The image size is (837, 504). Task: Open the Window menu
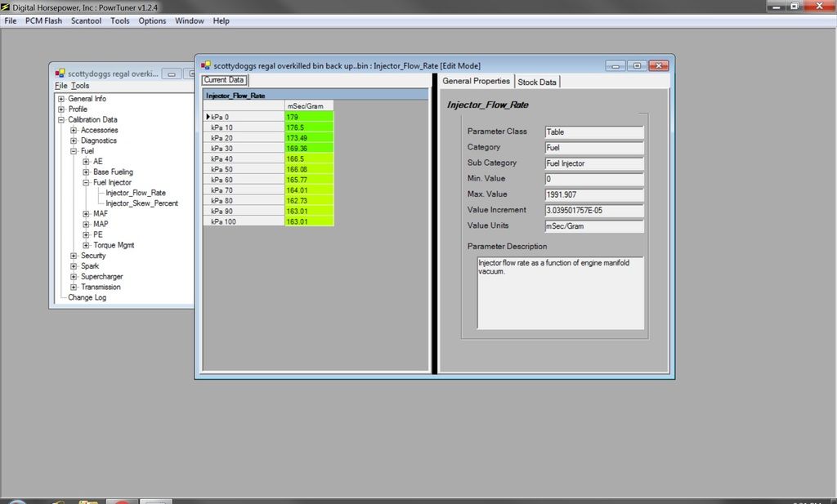(x=190, y=20)
